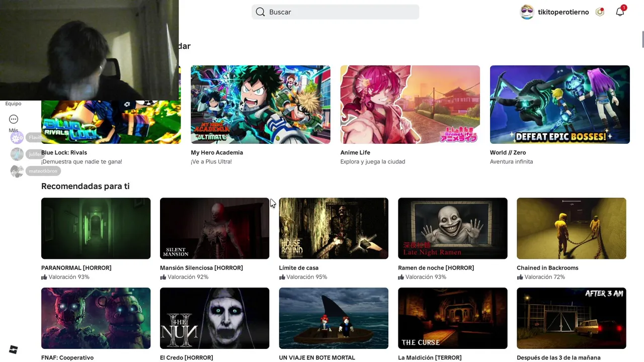Open My Hero Academia game thumbnail
This screenshot has width=644, height=362.
click(x=261, y=105)
